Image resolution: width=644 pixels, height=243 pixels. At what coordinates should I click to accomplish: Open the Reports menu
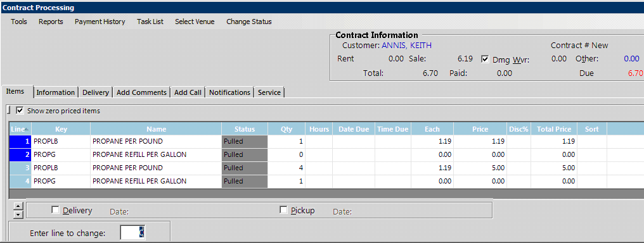tap(51, 22)
